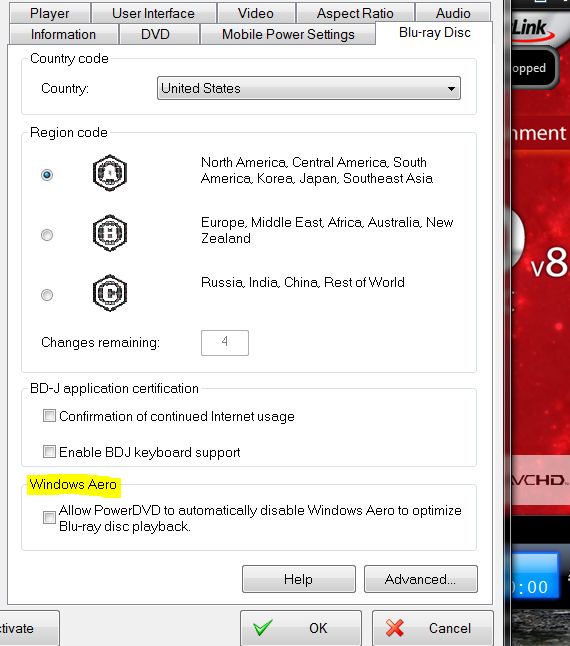The image size is (570, 646).
Task: Open Advanced settings button
Action: point(420,579)
